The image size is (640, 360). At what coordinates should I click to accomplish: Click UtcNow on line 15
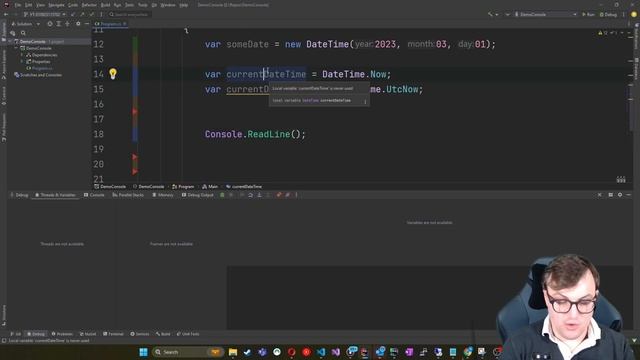402,89
